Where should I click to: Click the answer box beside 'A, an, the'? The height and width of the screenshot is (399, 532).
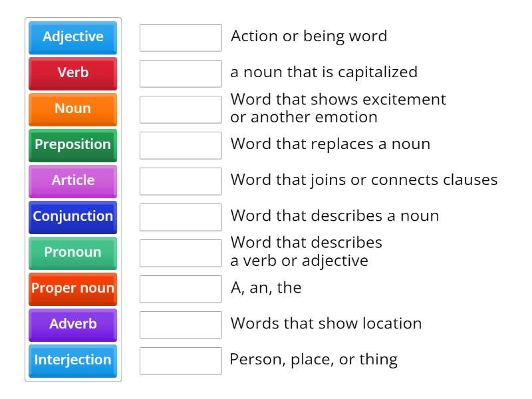pyautogui.click(x=181, y=289)
